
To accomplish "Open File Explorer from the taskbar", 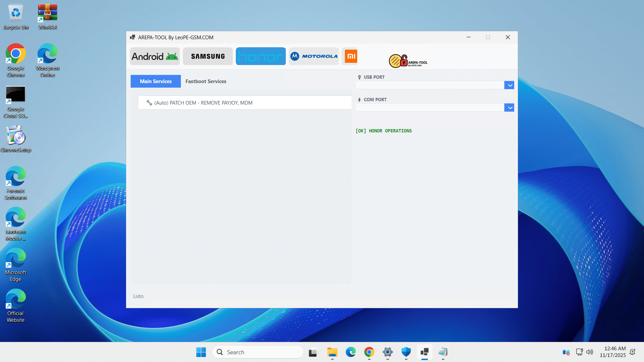I will pyautogui.click(x=332, y=352).
